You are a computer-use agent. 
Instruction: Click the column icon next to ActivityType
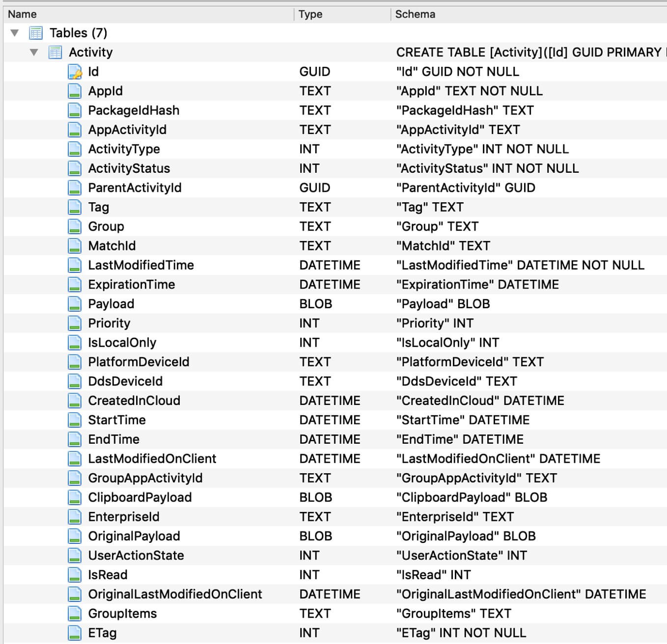click(x=74, y=149)
